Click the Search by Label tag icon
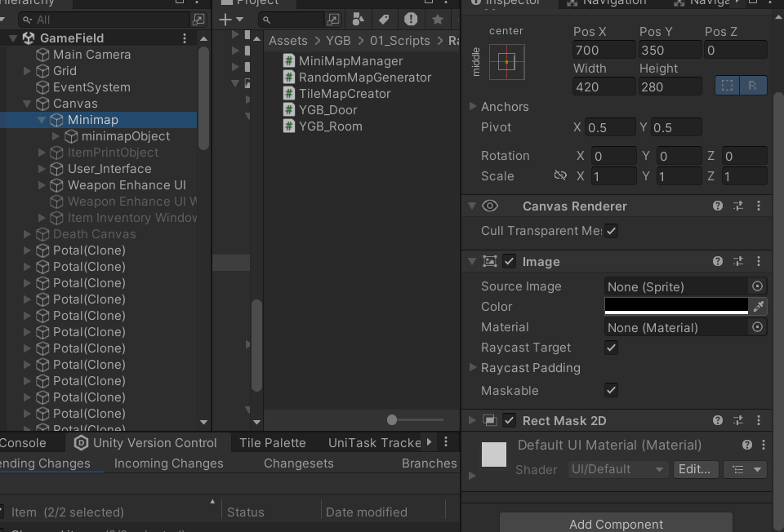 pyautogui.click(x=384, y=20)
